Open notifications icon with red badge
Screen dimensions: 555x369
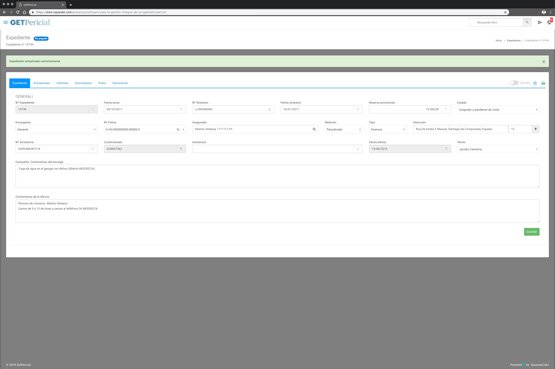click(550, 22)
